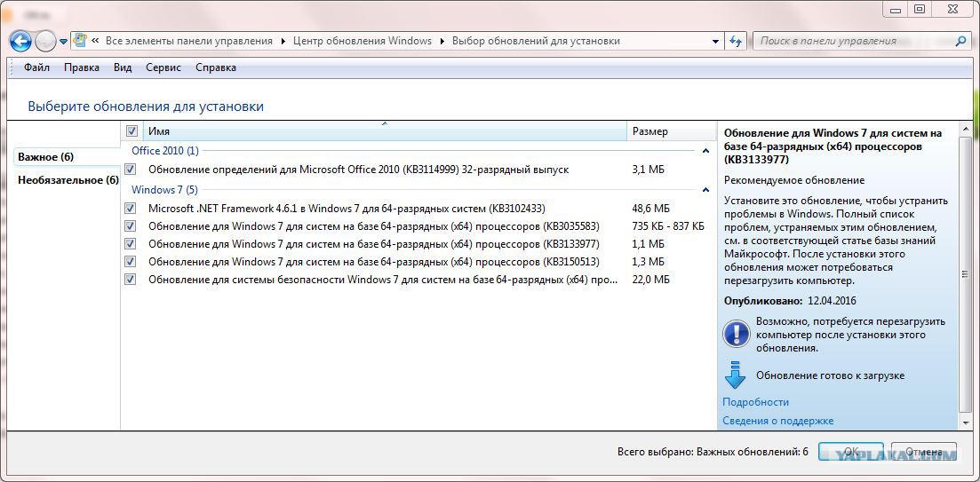This screenshot has height=482, width=980.
Task: Click the search magnifier icon
Action: coord(960,41)
